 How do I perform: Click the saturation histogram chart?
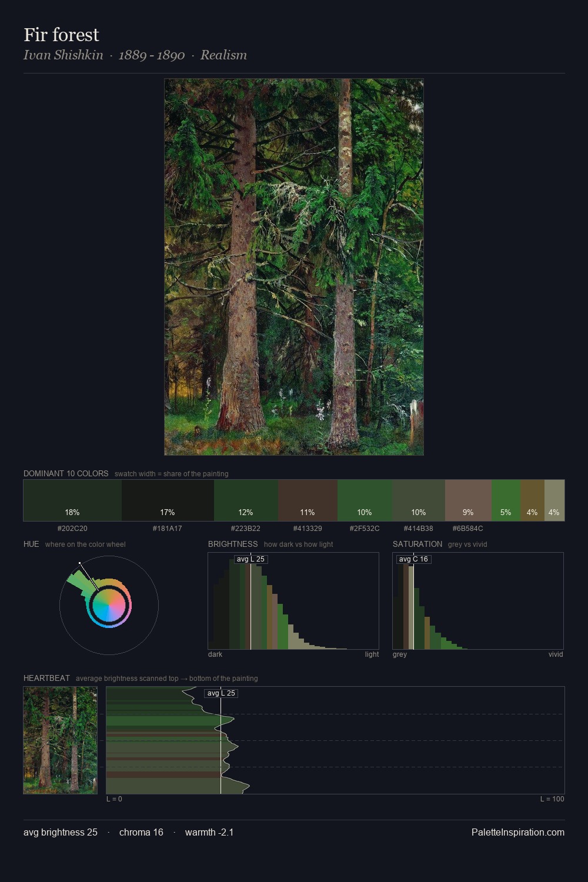(x=478, y=601)
